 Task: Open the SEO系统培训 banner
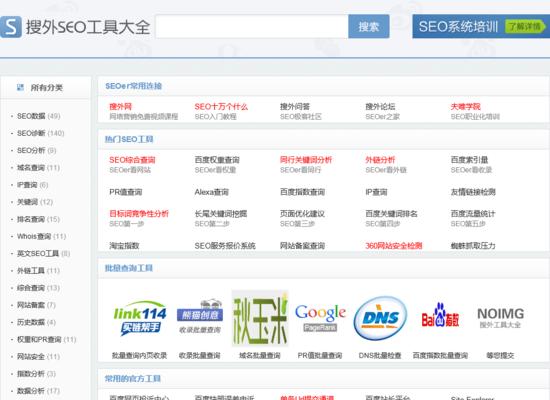[481, 26]
